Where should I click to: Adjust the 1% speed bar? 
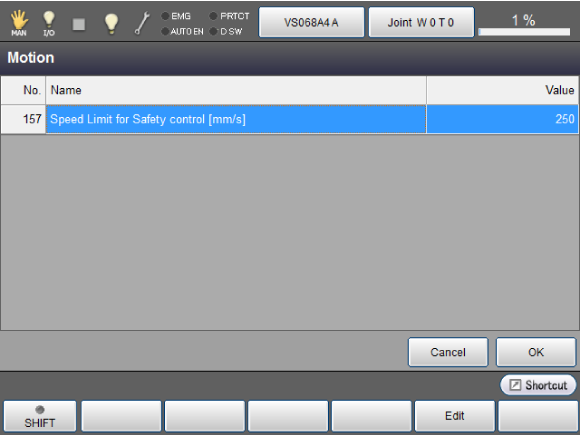coord(524,32)
